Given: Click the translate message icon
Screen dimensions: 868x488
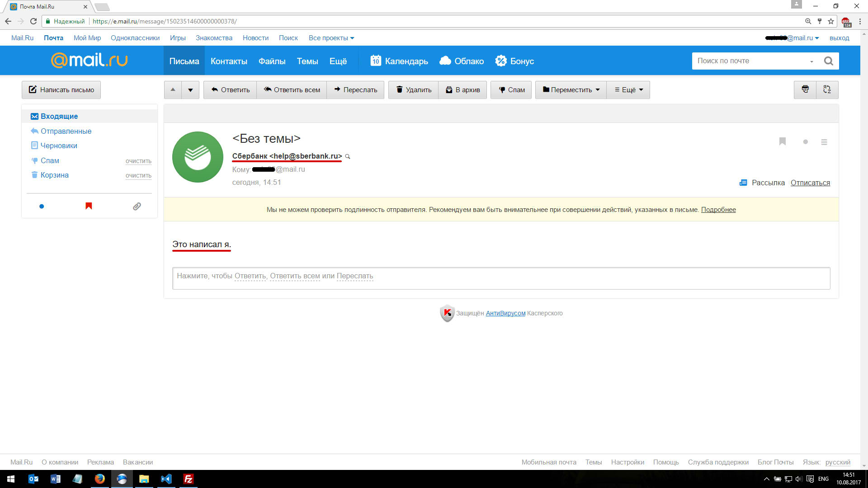Looking at the screenshot, I should coord(827,89).
